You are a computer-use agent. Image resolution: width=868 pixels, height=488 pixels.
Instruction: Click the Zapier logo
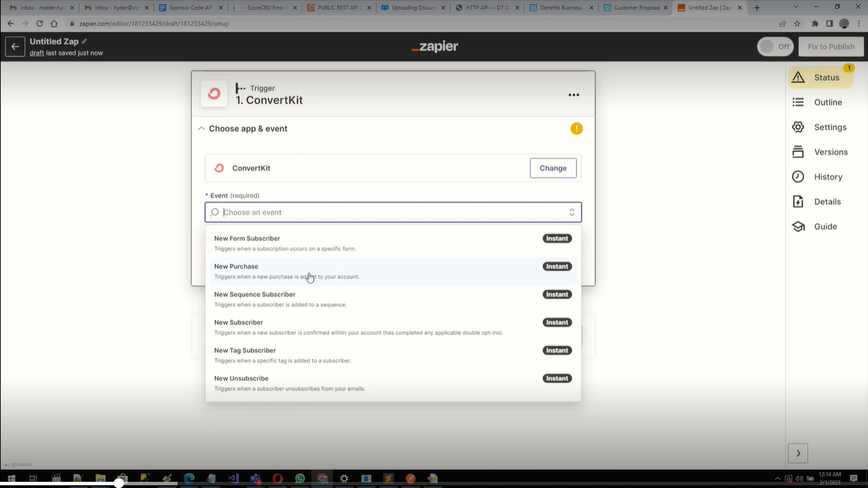pyautogui.click(x=434, y=47)
